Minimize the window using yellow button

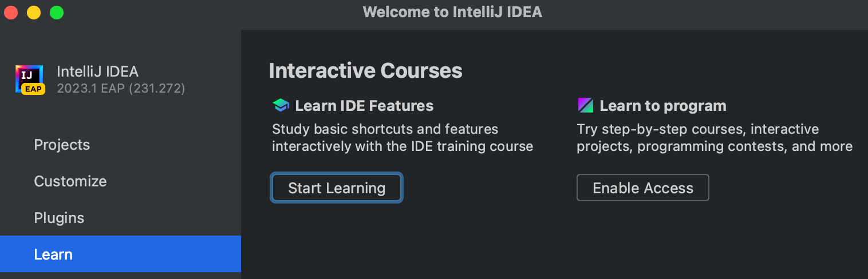pyautogui.click(x=34, y=12)
